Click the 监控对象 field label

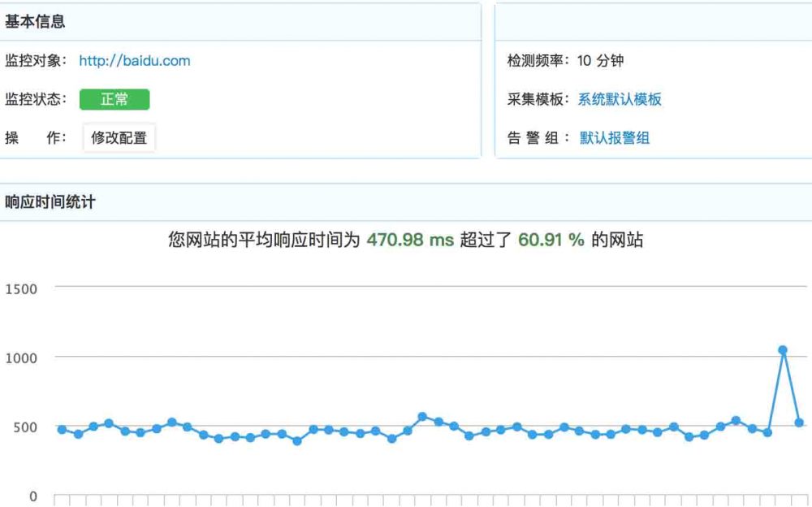[37, 60]
